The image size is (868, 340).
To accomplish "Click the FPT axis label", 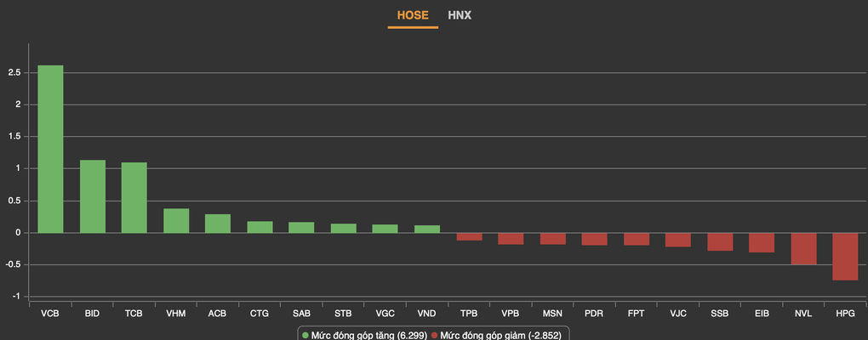I will point(636,314).
